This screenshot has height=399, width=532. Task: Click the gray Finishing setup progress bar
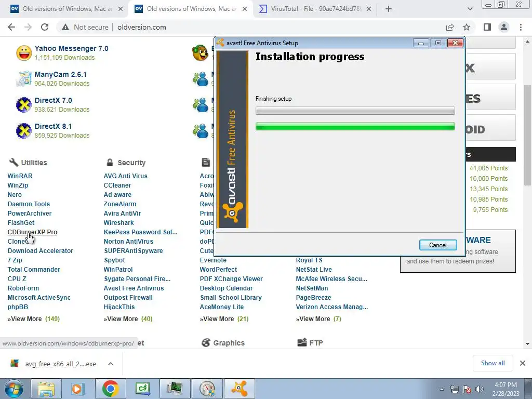click(355, 111)
